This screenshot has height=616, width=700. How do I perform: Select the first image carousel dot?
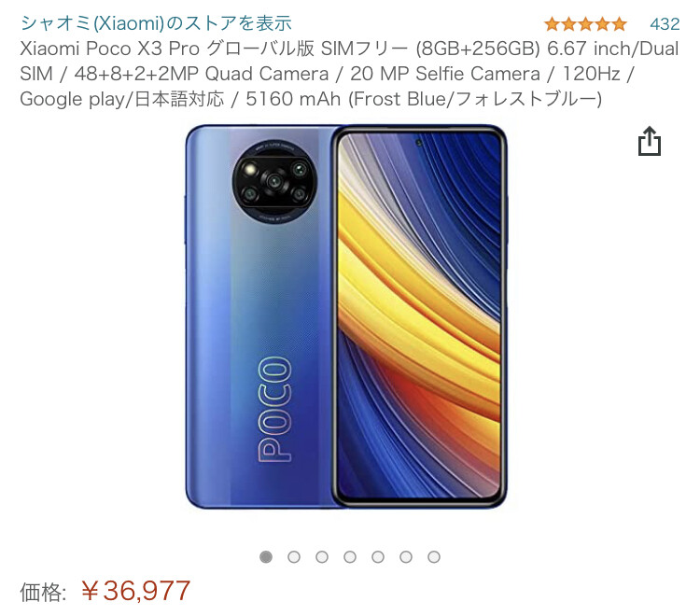point(266,557)
